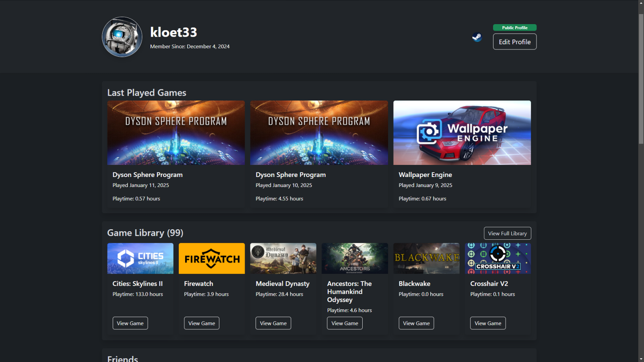Click the Dyson Sphere Program title link
The width and height of the screenshot is (644, 362).
tap(147, 175)
